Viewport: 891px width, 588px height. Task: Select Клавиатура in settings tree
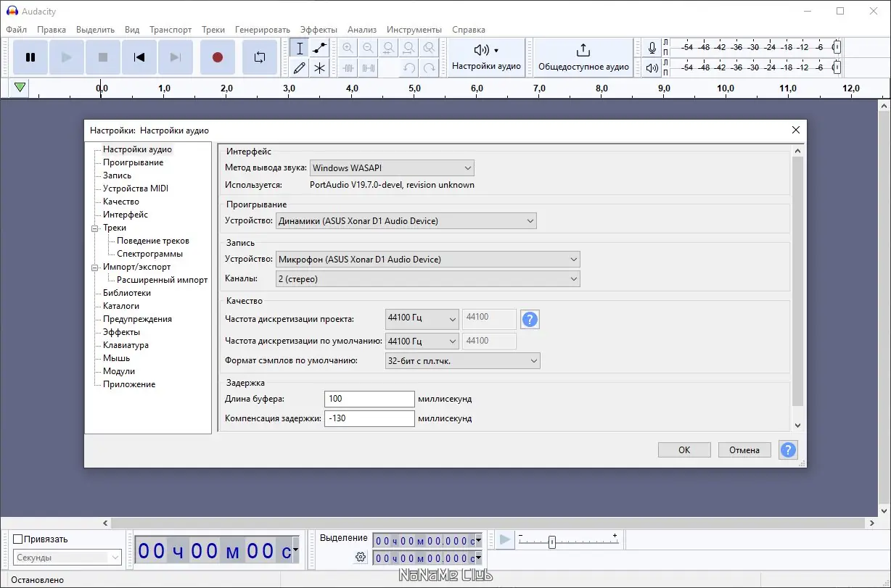click(x=126, y=345)
